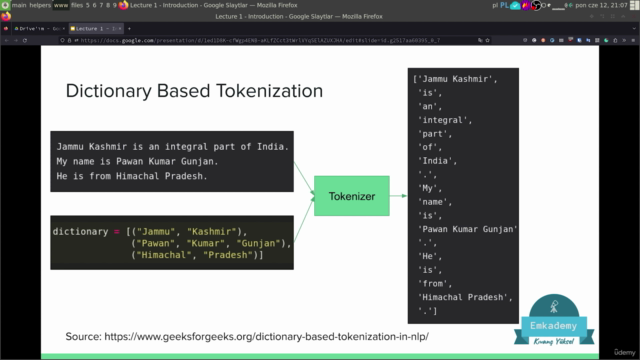Click the green Tokenizer box
Image resolution: width=640 pixels, height=360 pixels.
coord(352,196)
